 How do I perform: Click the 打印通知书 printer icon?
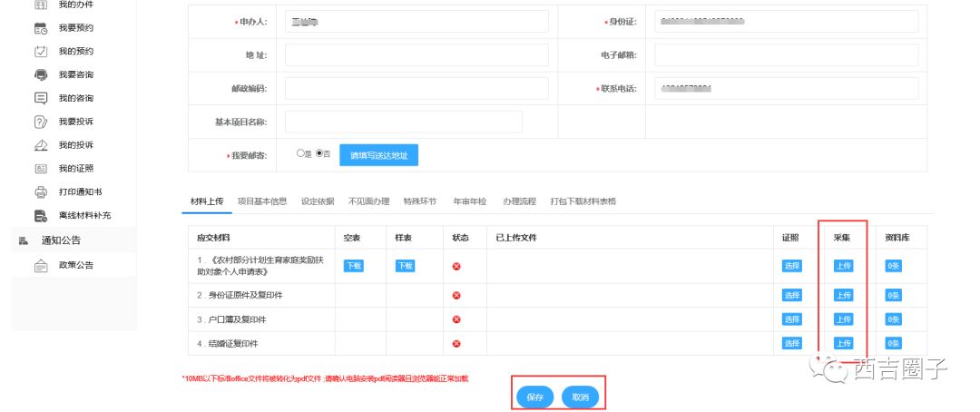click(41, 191)
